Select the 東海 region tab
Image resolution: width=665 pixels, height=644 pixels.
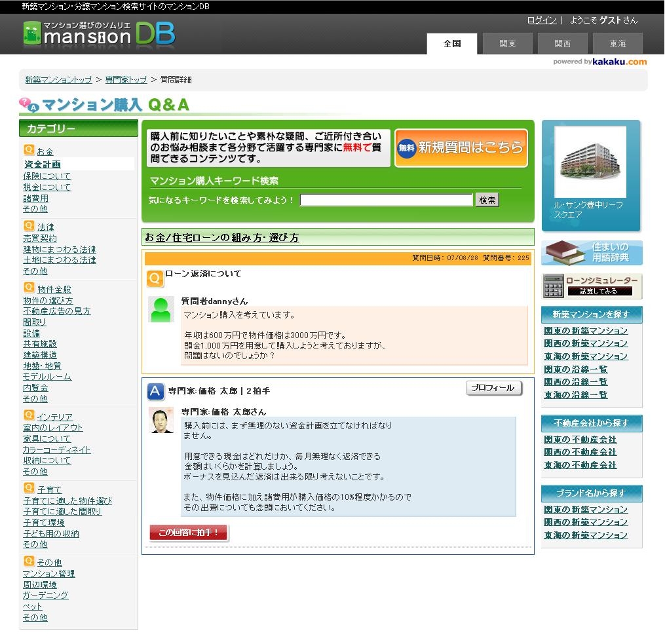tap(617, 44)
